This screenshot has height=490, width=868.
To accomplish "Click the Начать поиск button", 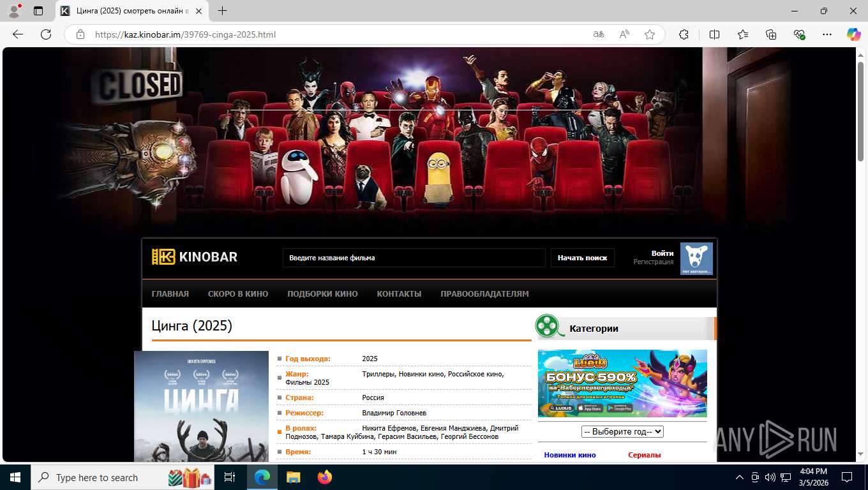I will [x=582, y=258].
